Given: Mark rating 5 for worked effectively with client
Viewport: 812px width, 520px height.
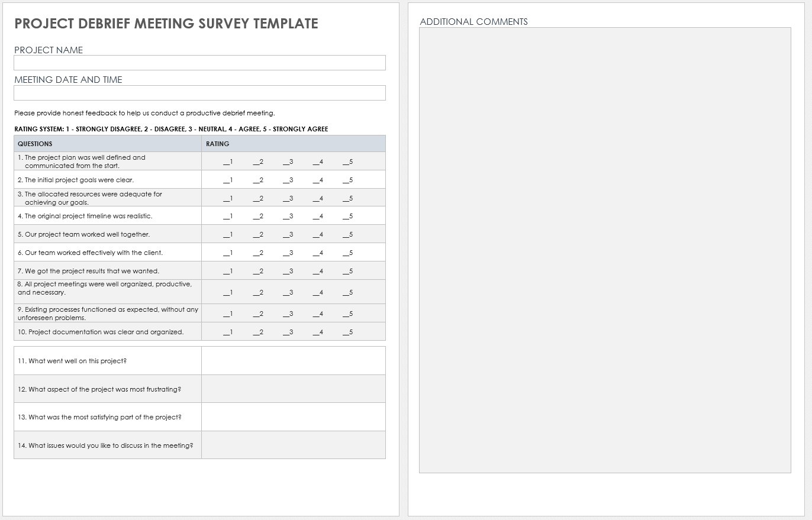Looking at the screenshot, I should coord(348,253).
